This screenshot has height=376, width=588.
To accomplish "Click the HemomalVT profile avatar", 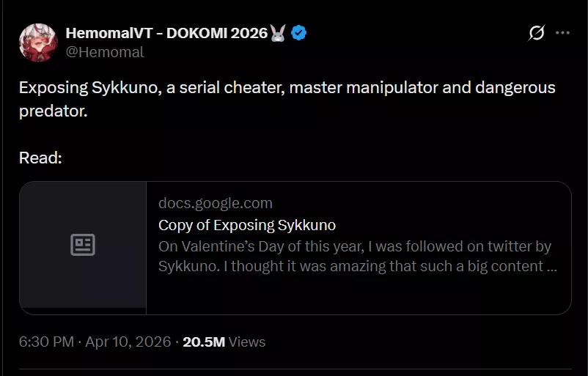I will point(38,43).
